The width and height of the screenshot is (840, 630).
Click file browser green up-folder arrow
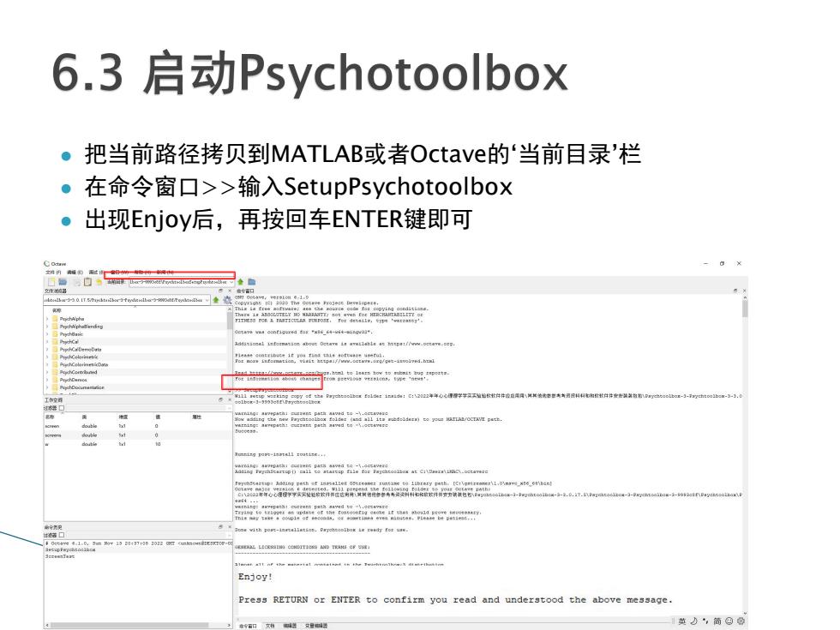tap(216, 300)
